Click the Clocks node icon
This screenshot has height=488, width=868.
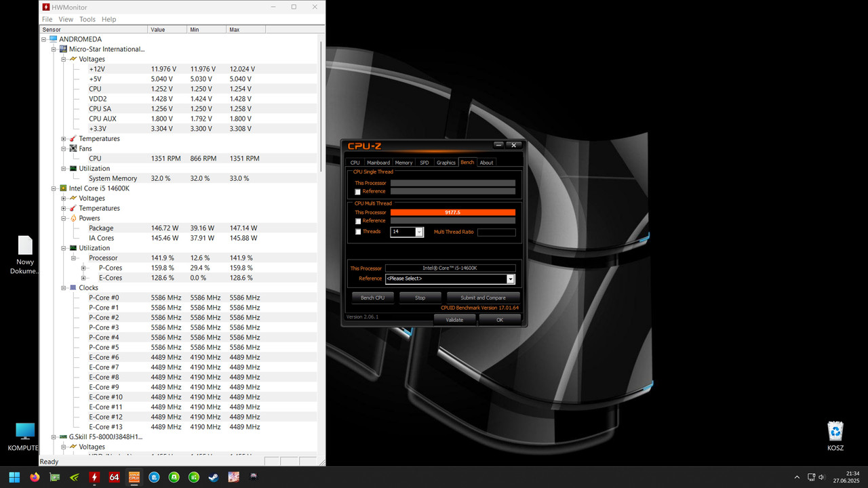(x=73, y=287)
